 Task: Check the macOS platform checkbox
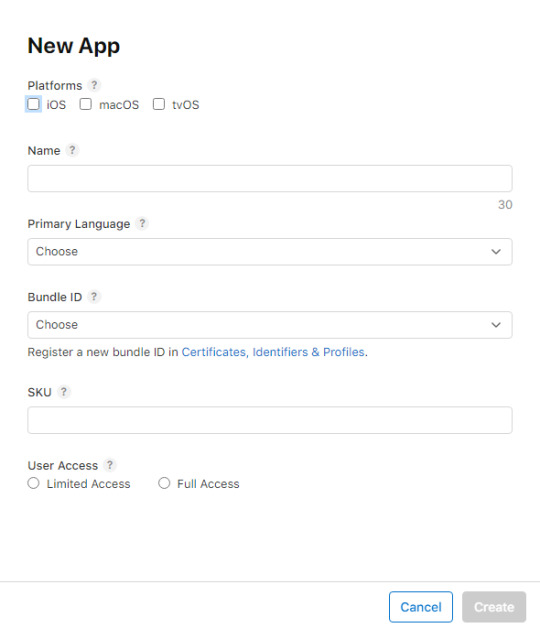[x=85, y=104]
